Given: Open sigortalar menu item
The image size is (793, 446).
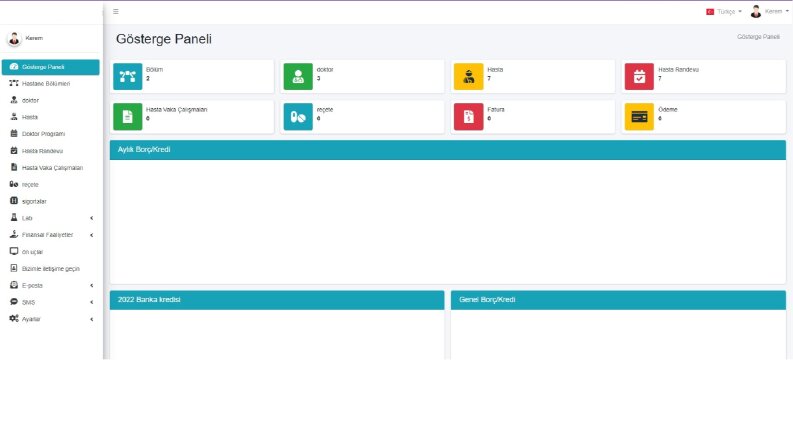Looking at the screenshot, I should tap(51, 201).
